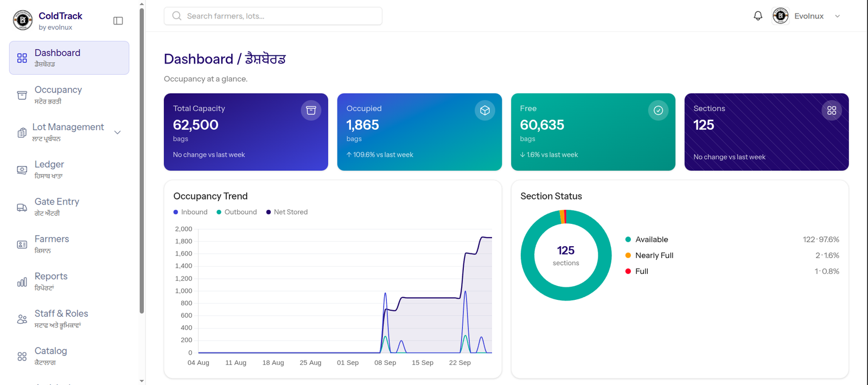Click the sidebar scroll down arrow

[142, 381]
